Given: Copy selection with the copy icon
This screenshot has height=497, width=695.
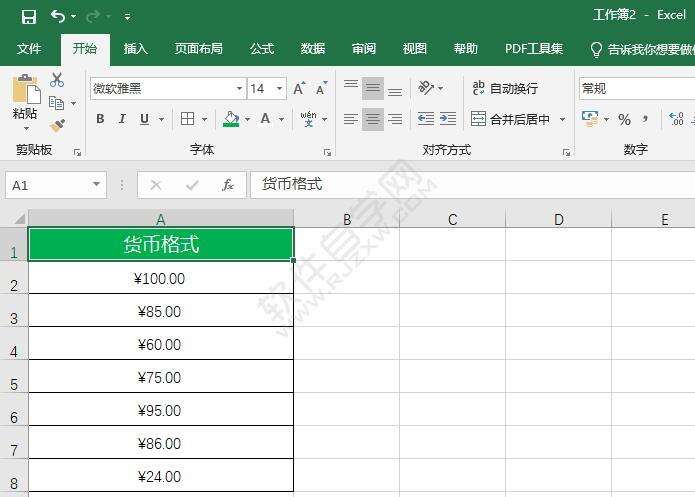Looking at the screenshot, I should click(x=56, y=103).
